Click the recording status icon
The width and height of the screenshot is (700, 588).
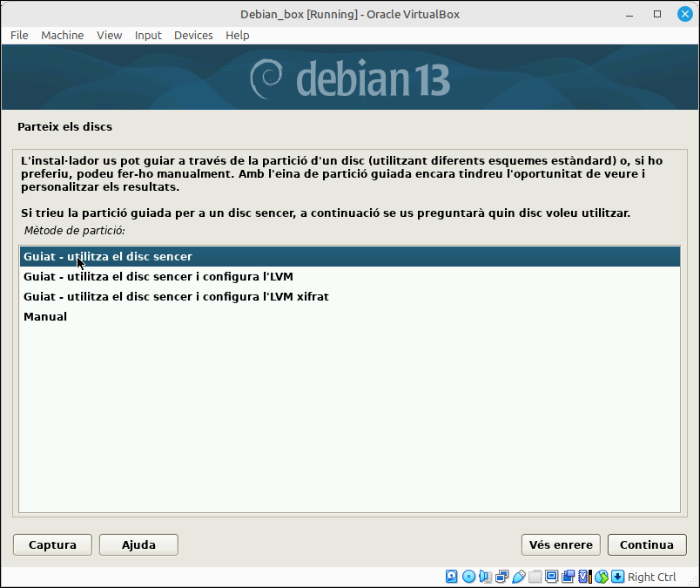point(568,577)
